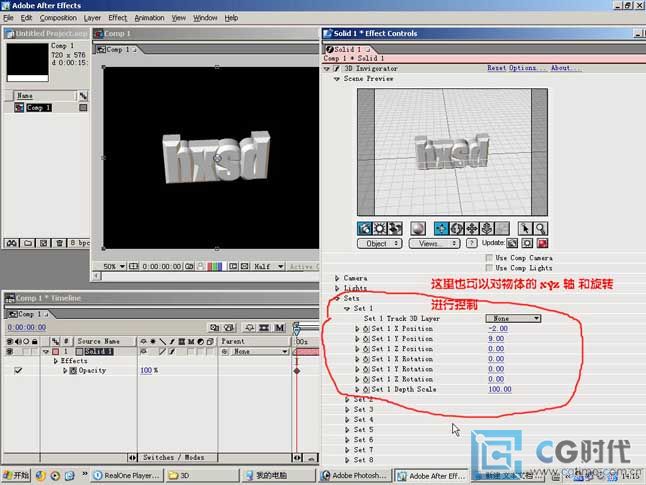646x485 pixels.
Task: Click the stopwatch for Set 1 Z Rotation
Action: point(366,379)
